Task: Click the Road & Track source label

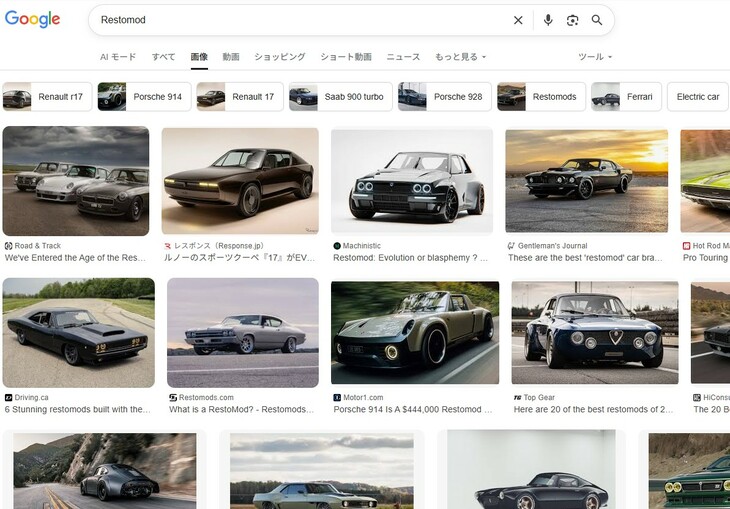Action: click(x=38, y=245)
